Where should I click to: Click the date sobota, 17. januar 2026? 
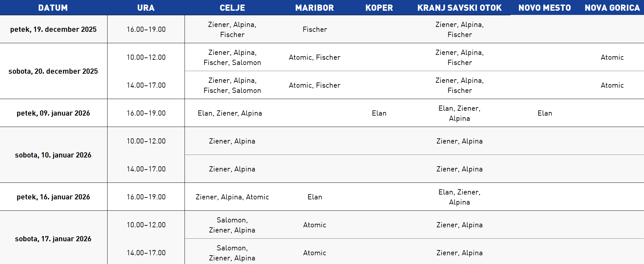point(53,239)
